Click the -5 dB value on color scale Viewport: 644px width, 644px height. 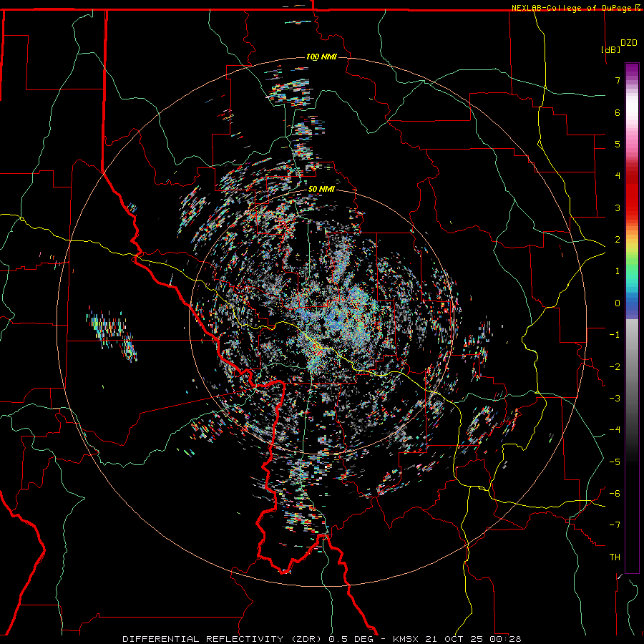[615, 462]
